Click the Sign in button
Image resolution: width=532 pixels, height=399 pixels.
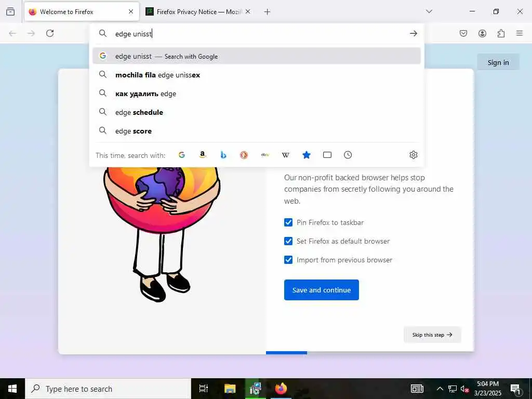pyautogui.click(x=498, y=62)
